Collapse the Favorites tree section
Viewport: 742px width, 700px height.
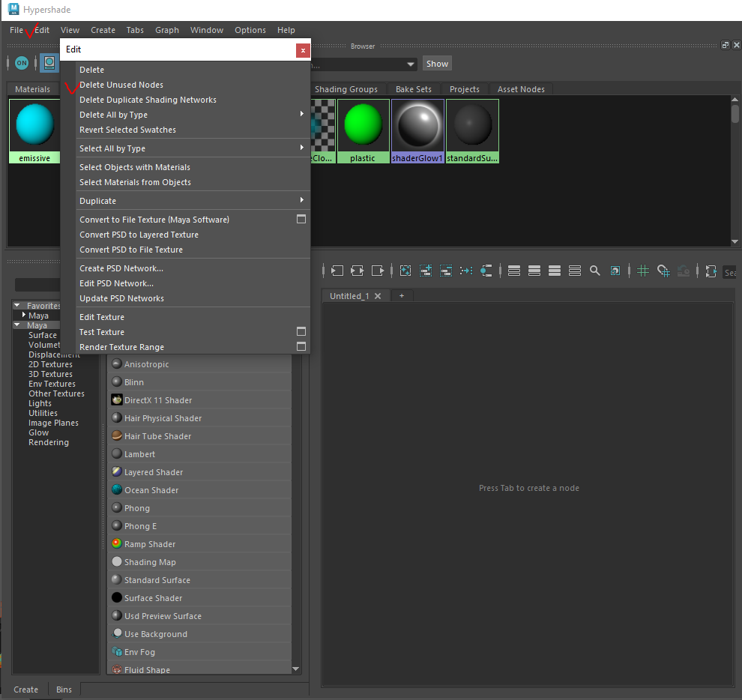(18, 306)
